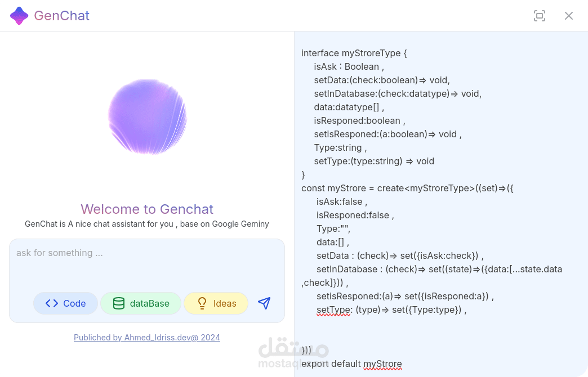Click the Welcome to Genchat heading
The width and height of the screenshot is (588, 377).
click(147, 209)
